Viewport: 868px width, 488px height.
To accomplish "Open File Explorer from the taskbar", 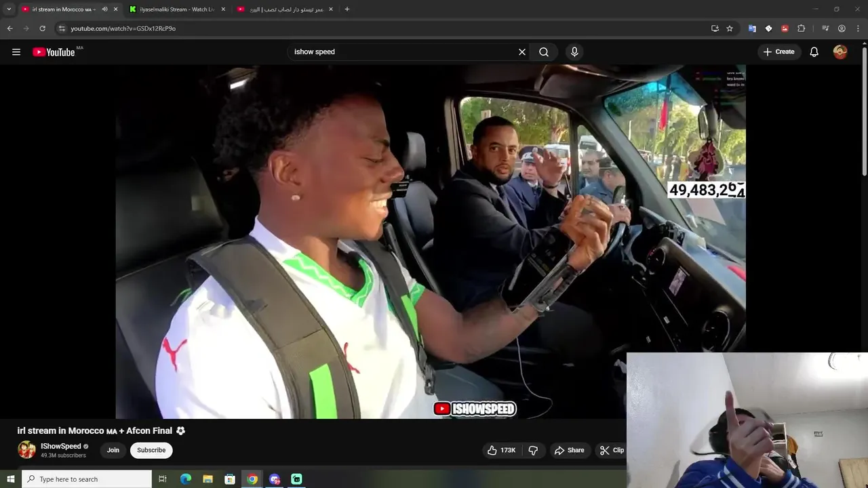I will pyautogui.click(x=208, y=479).
